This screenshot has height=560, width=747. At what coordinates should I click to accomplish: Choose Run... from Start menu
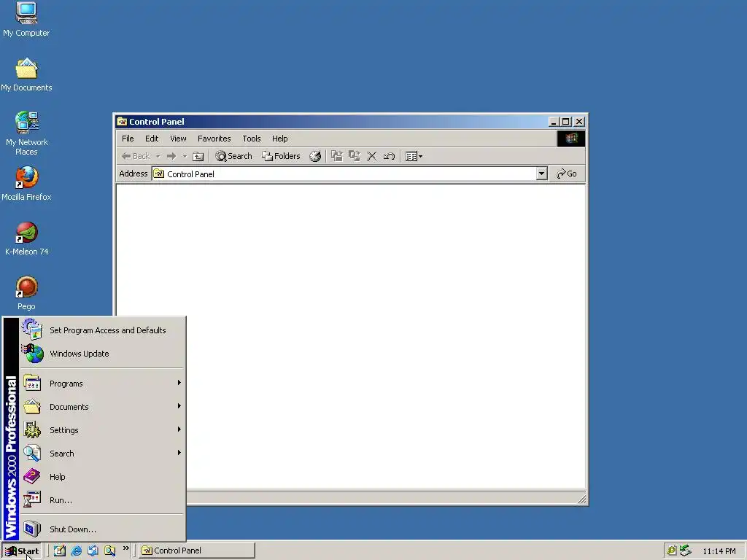pyautogui.click(x=102, y=500)
